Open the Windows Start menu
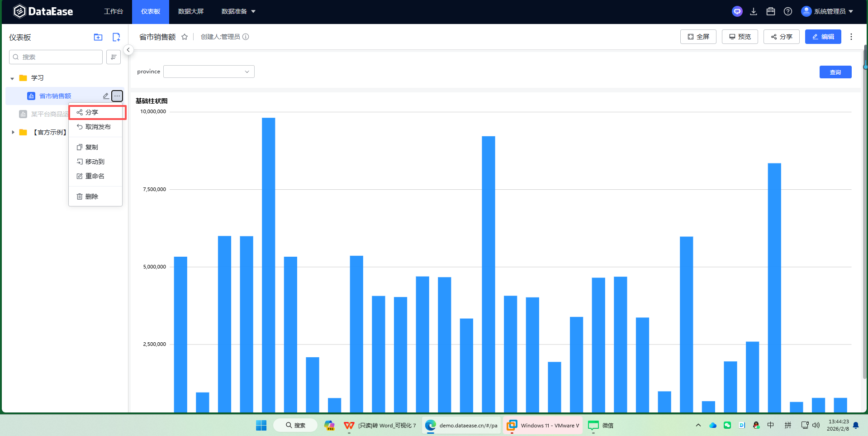The width and height of the screenshot is (868, 436). (x=261, y=425)
